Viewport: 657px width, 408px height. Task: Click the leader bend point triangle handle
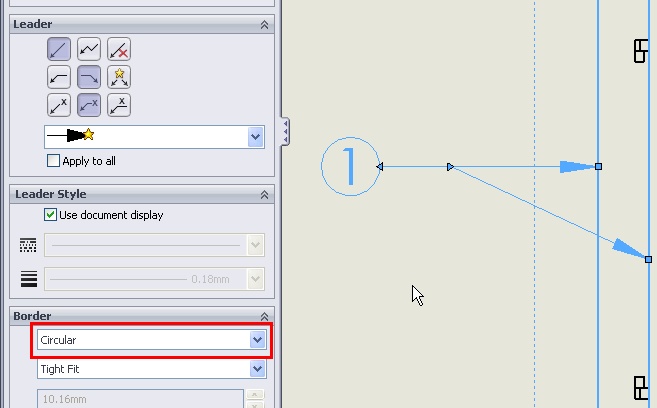point(450,167)
